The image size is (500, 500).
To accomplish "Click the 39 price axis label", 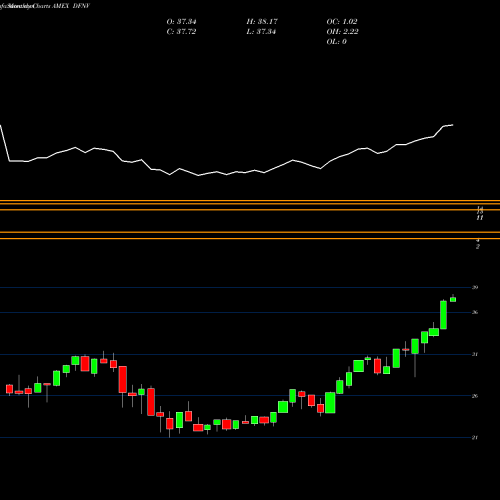I will pyautogui.click(x=475, y=287).
